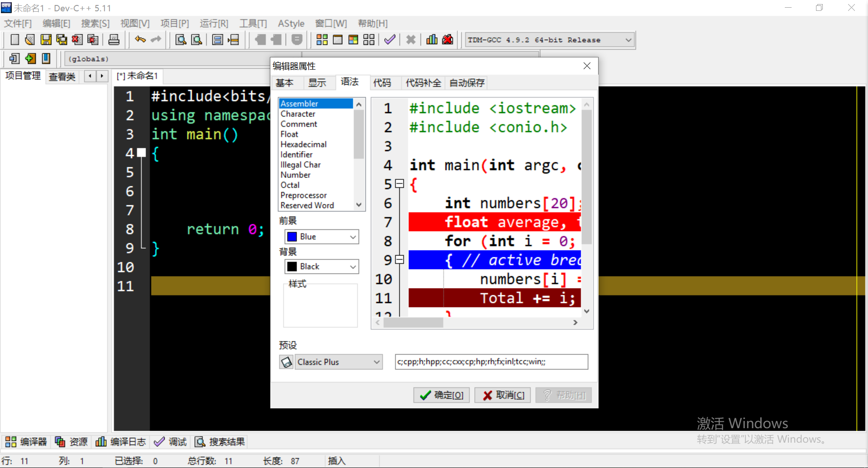The image size is (868, 468).
Task: Click the Find (magnifier) toolbar icon
Action: pos(181,40)
